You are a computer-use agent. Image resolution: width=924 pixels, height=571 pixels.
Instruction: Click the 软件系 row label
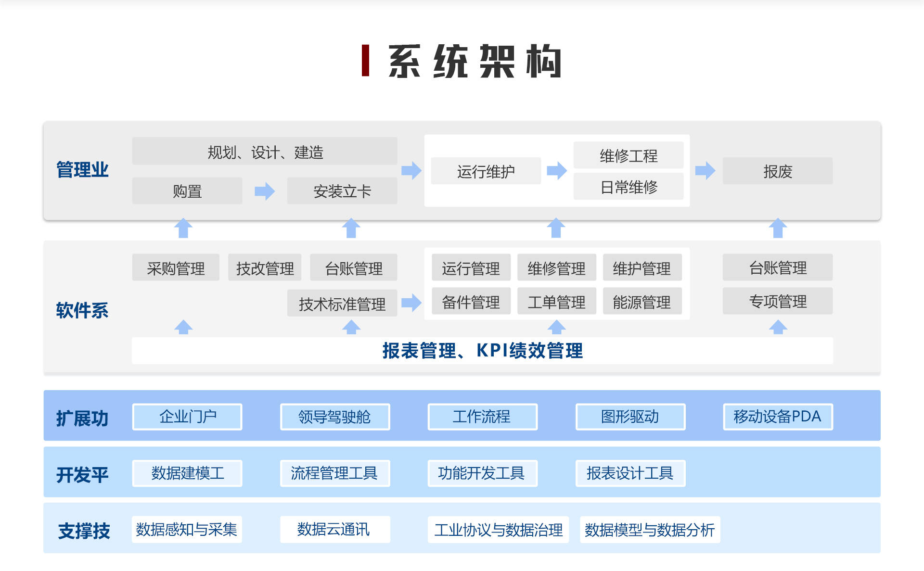click(82, 310)
